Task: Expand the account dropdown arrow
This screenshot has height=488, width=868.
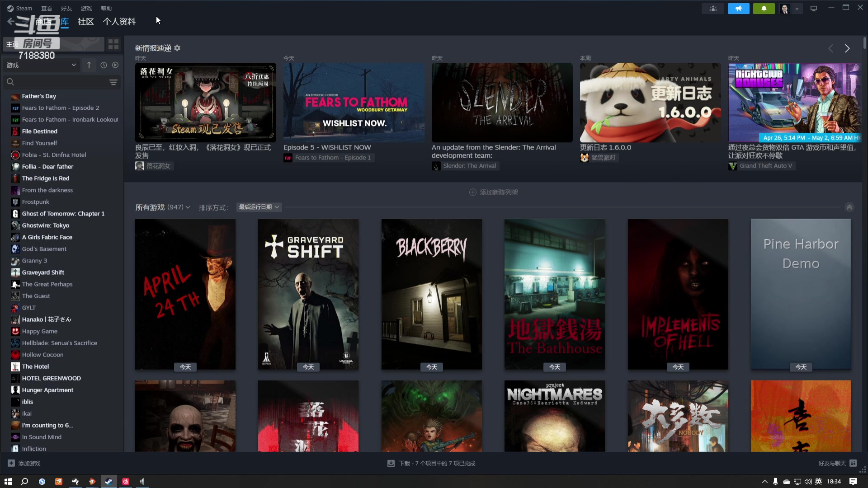Action: pyautogui.click(x=797, y=9)
